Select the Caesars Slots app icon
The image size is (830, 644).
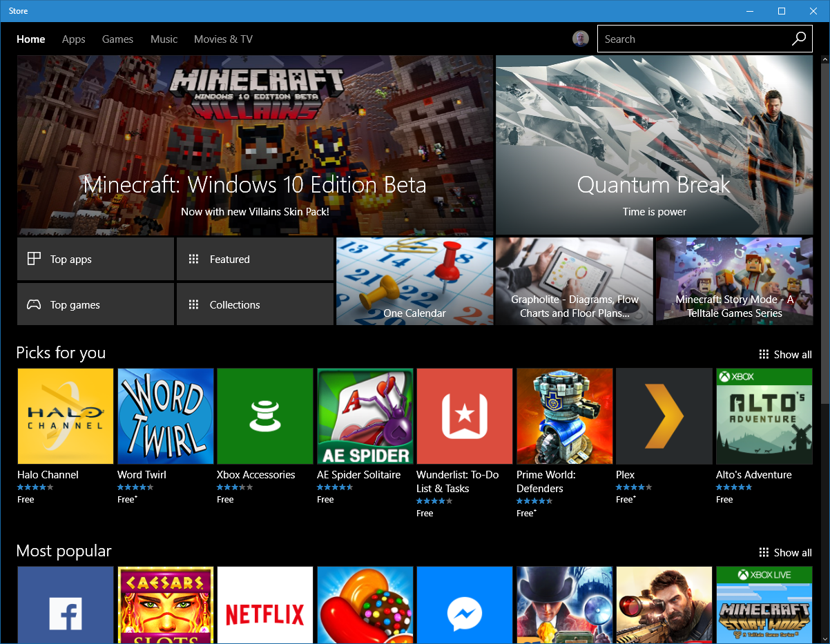166,605
